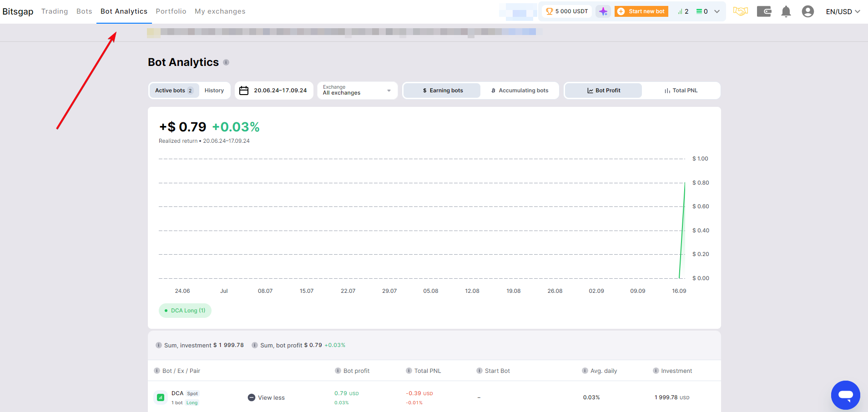Click the Investment column header

click(676, 371)
